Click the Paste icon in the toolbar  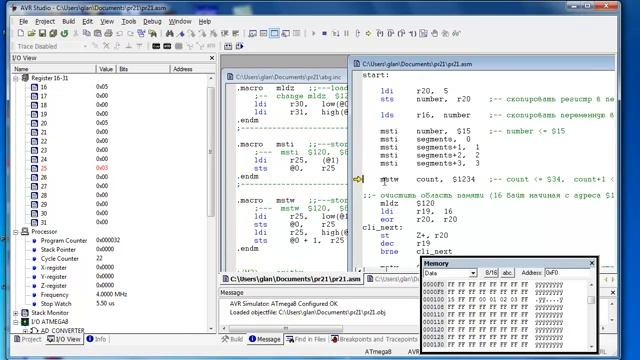coord(98,33)
